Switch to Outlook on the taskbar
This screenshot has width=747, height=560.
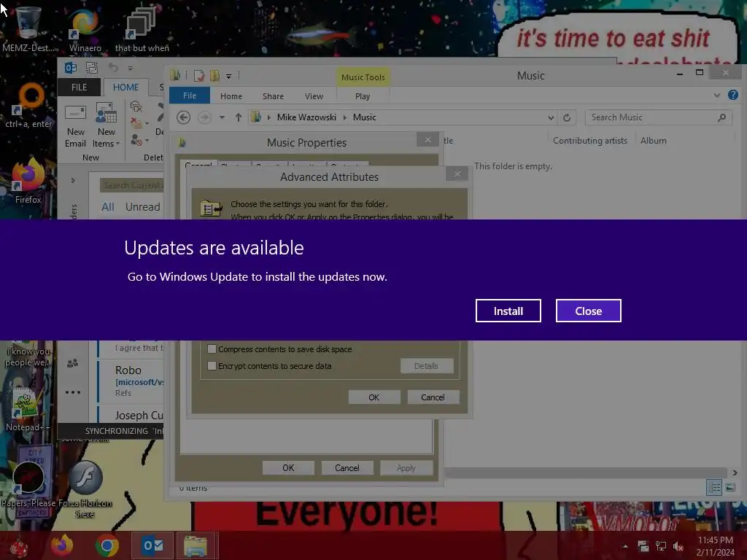click(x=153, y=545)
